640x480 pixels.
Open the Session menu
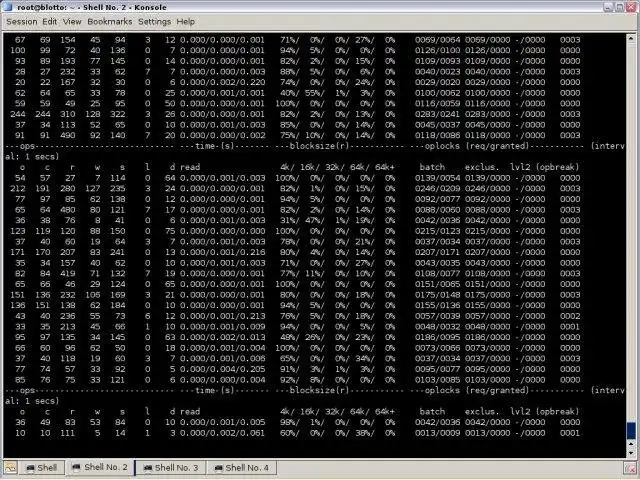(22, 22)
